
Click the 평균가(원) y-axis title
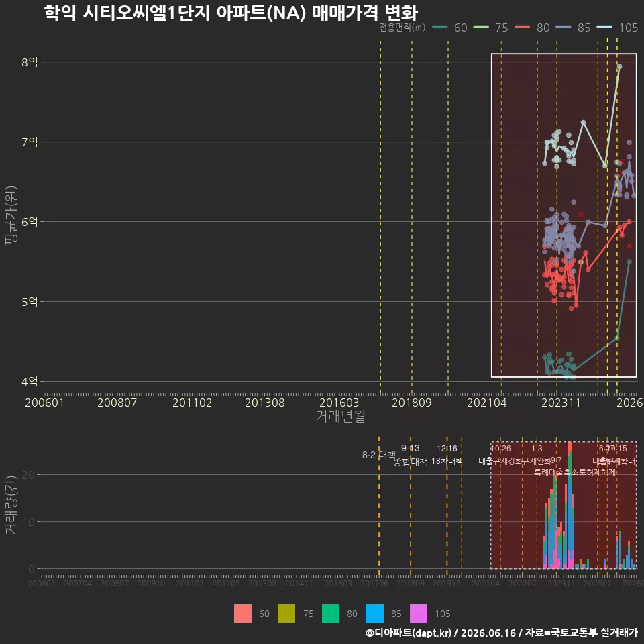11,215
